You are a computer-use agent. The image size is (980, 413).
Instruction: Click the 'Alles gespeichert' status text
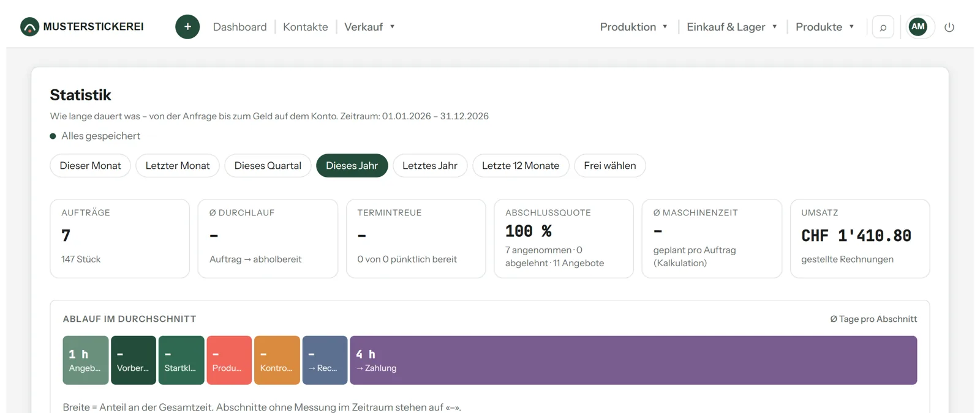101,136
